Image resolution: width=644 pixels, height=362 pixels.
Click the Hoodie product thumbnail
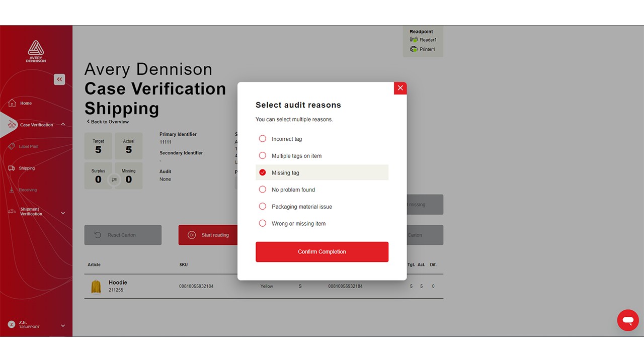pyautogui.click(x=96, y=287)
